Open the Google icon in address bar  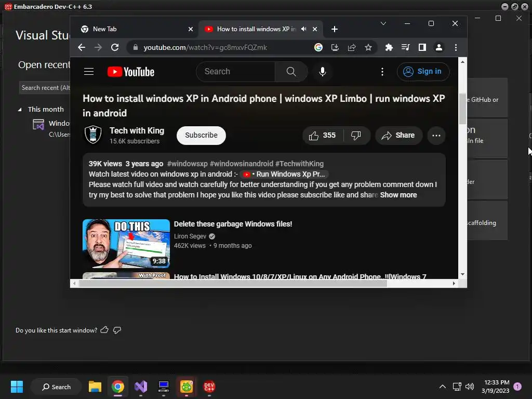tap(318, 47)
